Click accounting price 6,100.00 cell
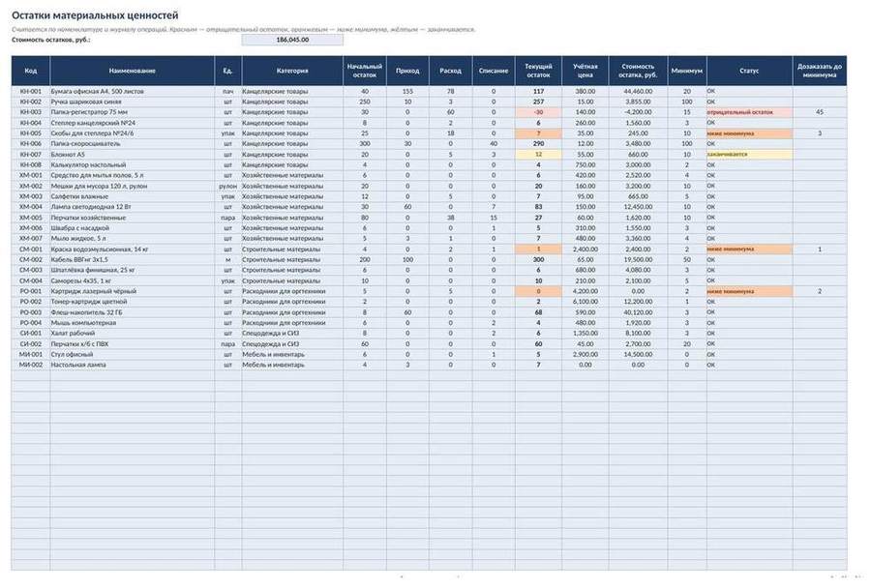 point(585,302)
